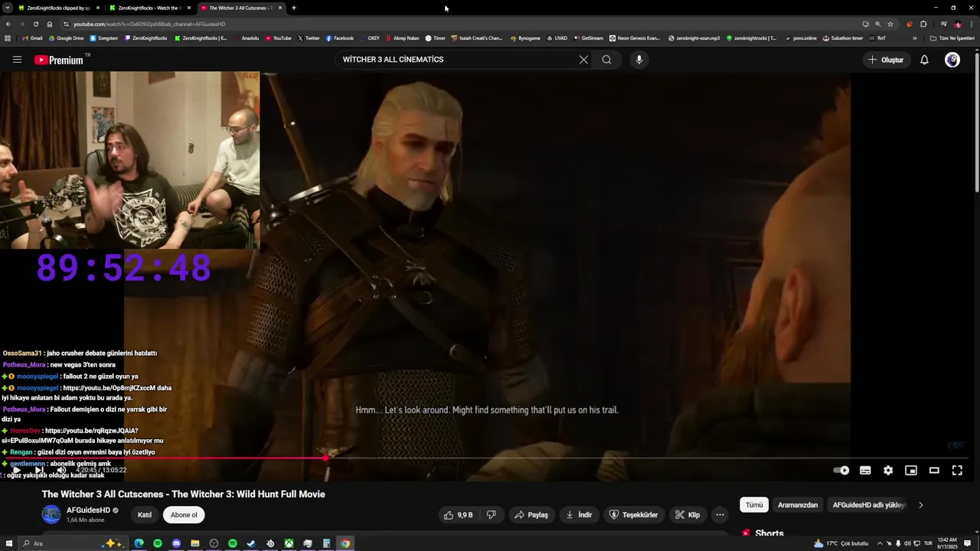
Task: Open YouTube notifications bell
Action: pyautogui.click(x=924, y=60)
